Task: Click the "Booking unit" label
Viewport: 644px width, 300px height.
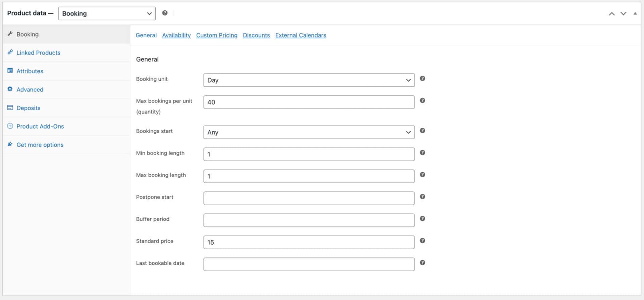Action: coord(152,79)
